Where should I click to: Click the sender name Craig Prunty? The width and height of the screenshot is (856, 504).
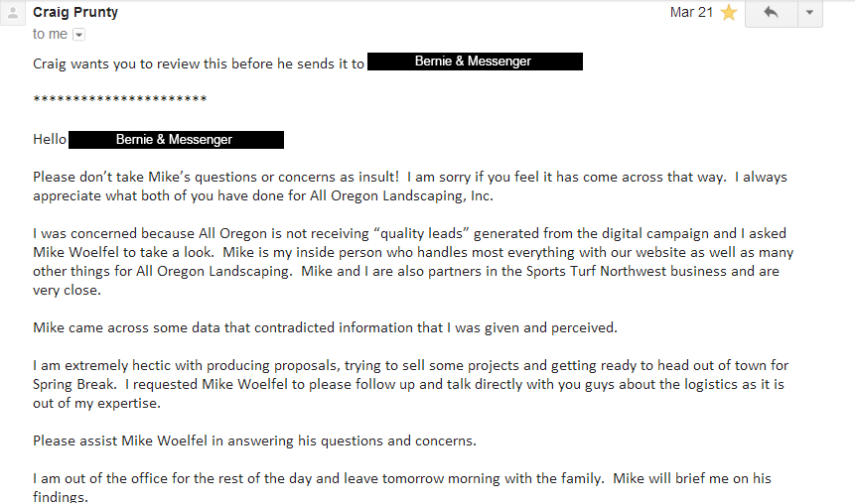[x=75, y=12]
